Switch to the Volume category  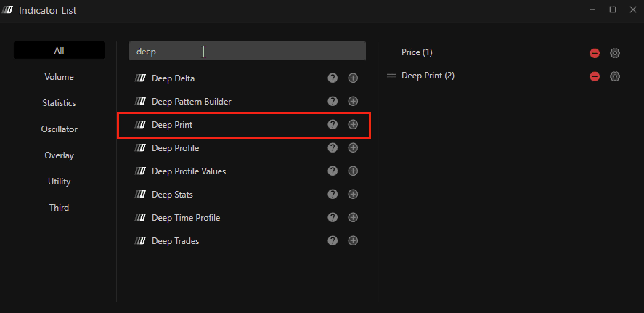(59, 77)
